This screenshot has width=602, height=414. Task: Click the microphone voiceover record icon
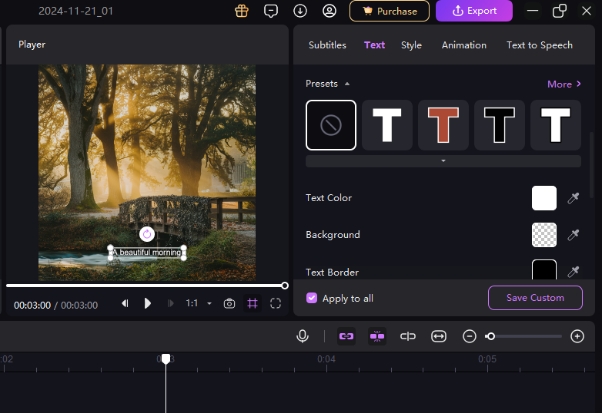pos(302,336)
